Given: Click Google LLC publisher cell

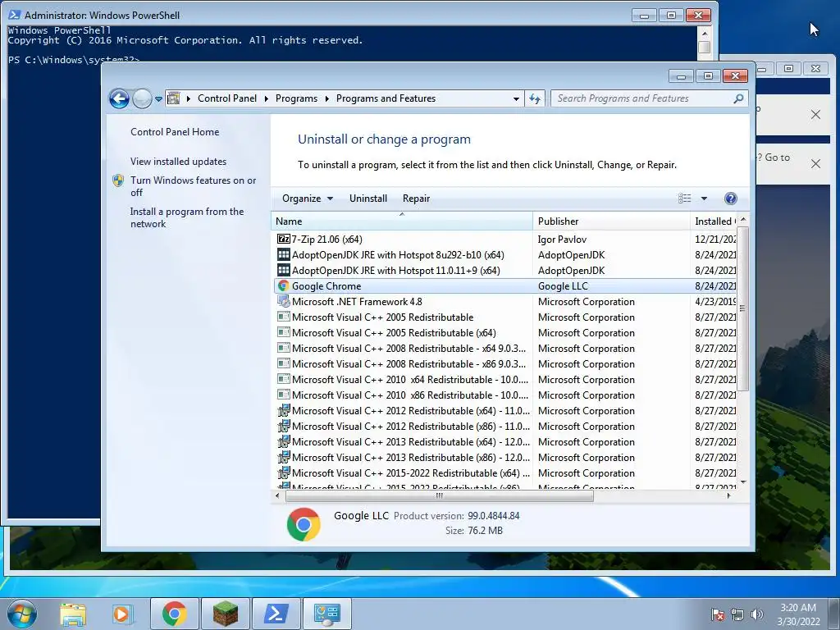Looking at the screenshot, I should pyautogui.click(x=563, y=286).
